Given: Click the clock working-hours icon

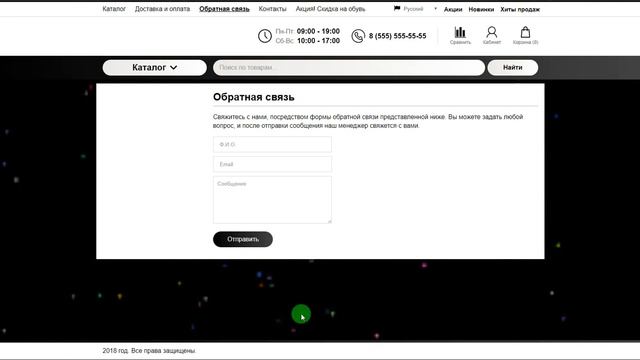Looking at the screenshot, I should [x=264, y=36].
